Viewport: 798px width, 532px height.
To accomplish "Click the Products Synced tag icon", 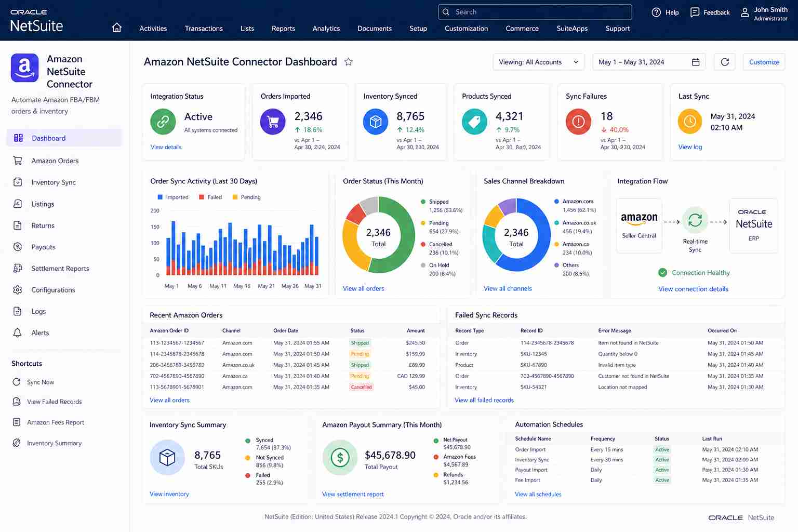I will [474, 122].
